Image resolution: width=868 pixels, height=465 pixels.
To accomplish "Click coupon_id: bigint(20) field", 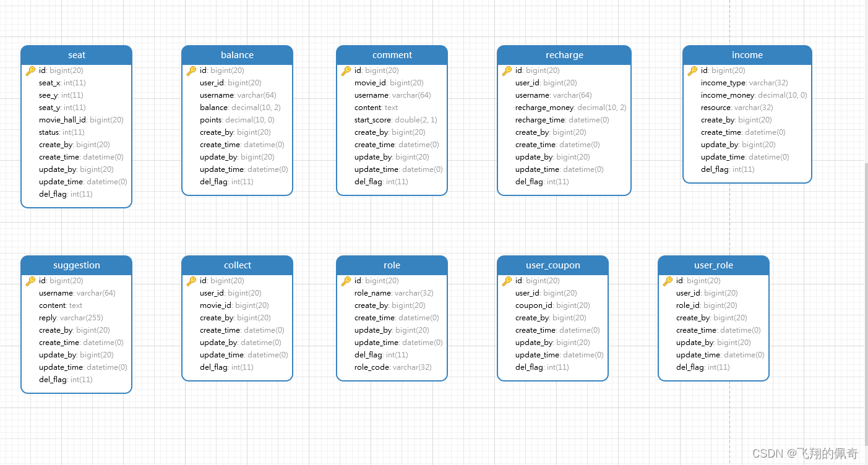I will [552, 305].
